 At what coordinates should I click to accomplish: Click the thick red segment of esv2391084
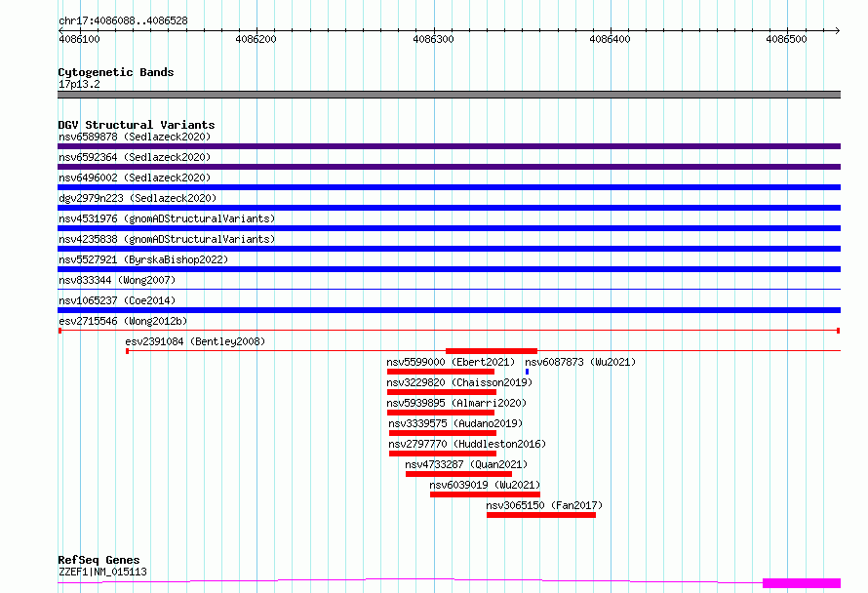coord(492,351)
